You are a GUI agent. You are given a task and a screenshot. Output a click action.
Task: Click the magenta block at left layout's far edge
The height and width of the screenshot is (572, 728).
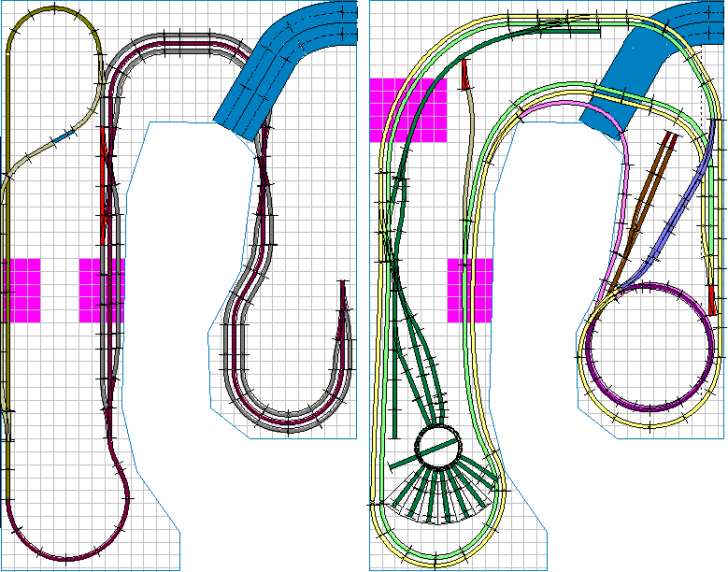pos(21,291)
